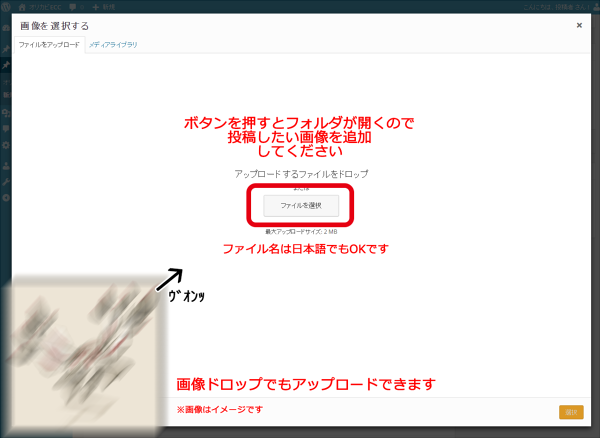Close the image selection dialog
The image size is (600, 438).
(x=579, y=25)
